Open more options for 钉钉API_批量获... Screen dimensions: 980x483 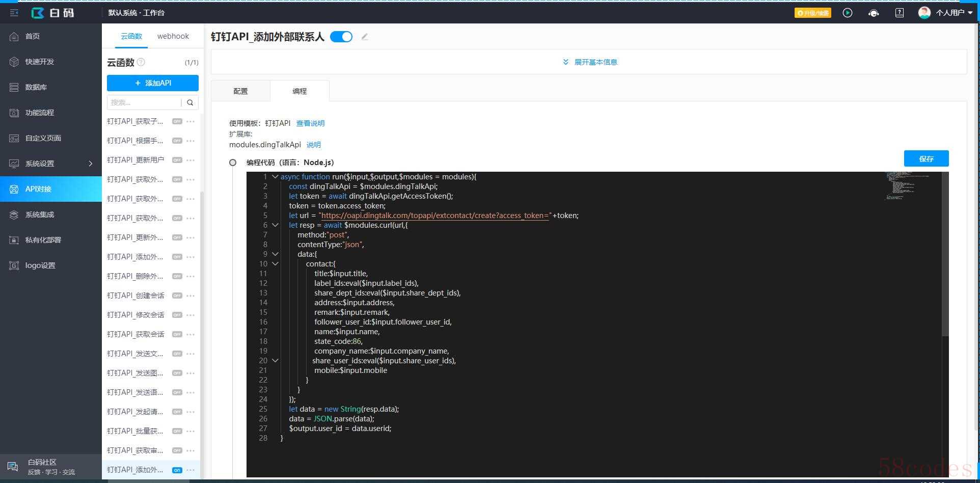click(190, 431)
